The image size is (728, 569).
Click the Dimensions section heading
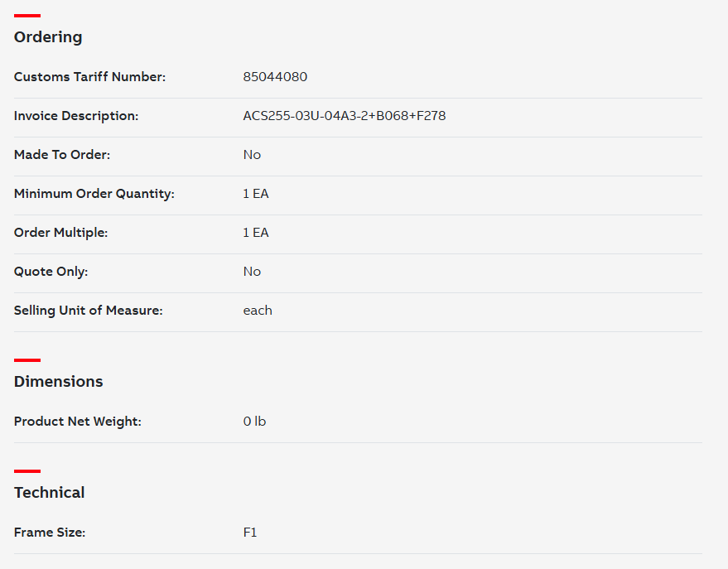(59, 382)
